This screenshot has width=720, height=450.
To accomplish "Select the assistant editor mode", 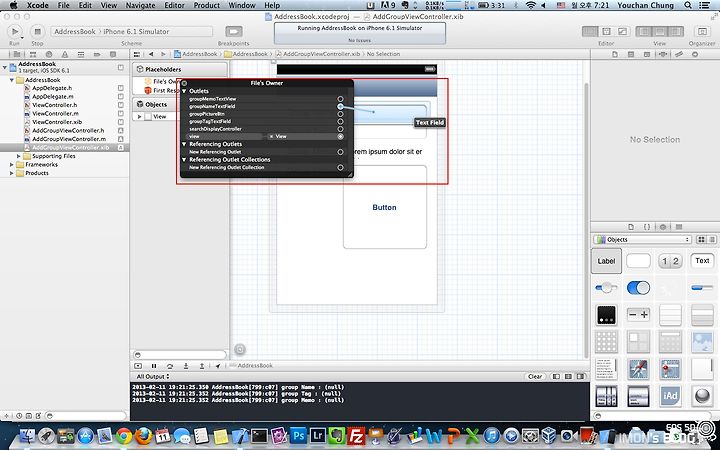I will point(606,31).
